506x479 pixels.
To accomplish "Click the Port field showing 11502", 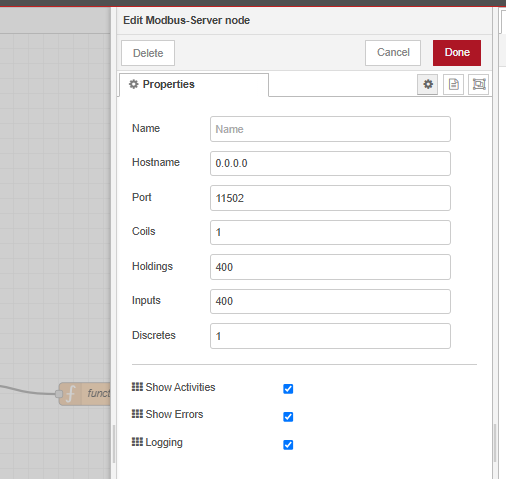I will pos(330,198).
